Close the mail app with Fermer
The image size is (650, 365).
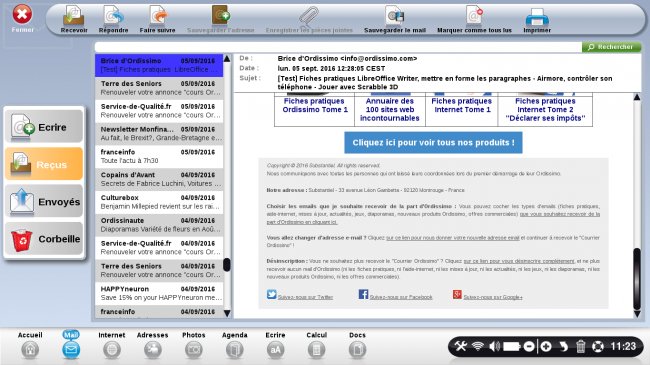point(22,19)
